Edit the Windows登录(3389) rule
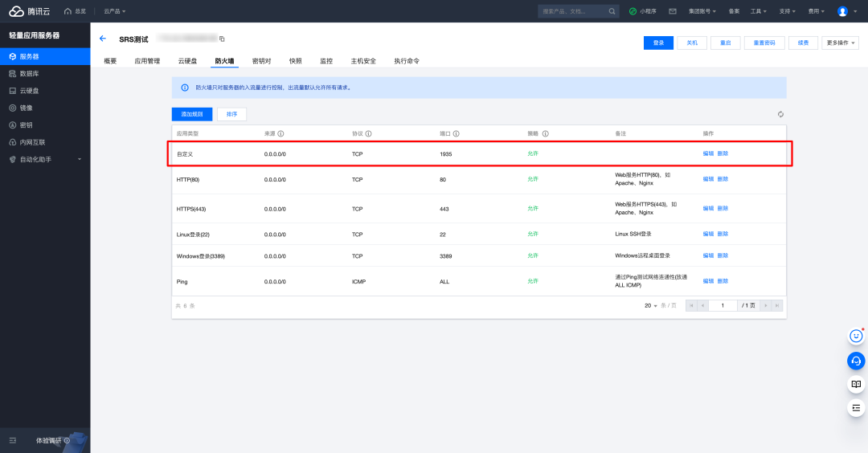 708,255
